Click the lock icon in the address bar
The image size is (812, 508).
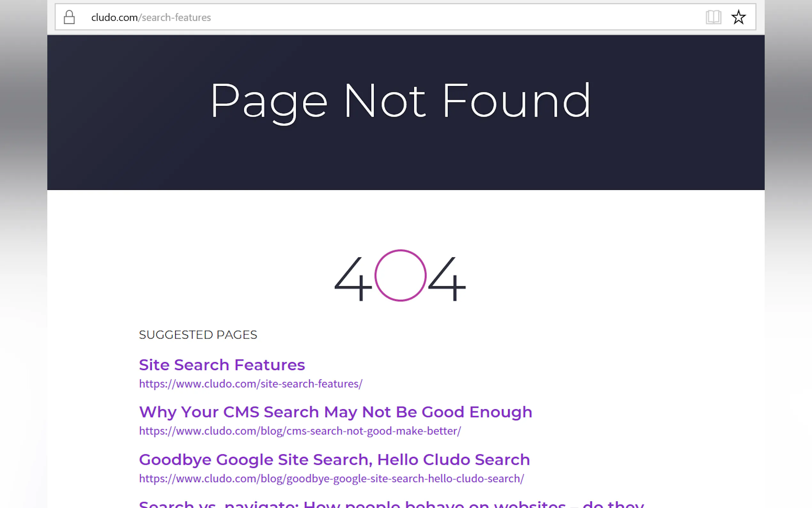tap(69, 17)
